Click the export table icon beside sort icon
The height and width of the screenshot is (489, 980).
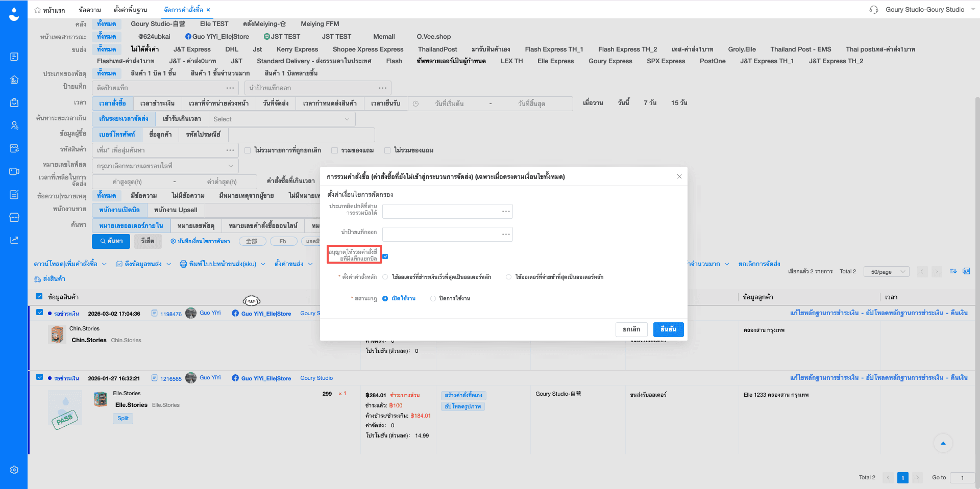click(966, 271)
